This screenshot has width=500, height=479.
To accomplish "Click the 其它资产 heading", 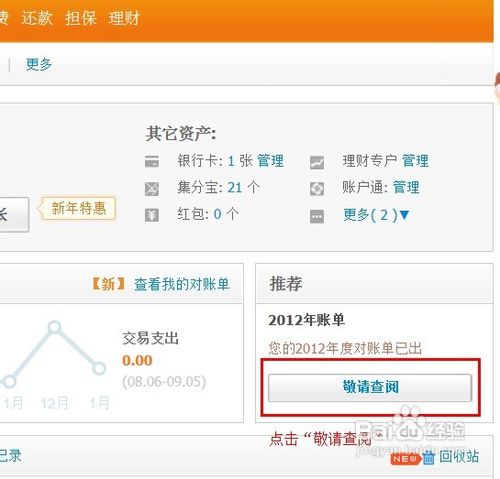I will [x=181, y=133].
